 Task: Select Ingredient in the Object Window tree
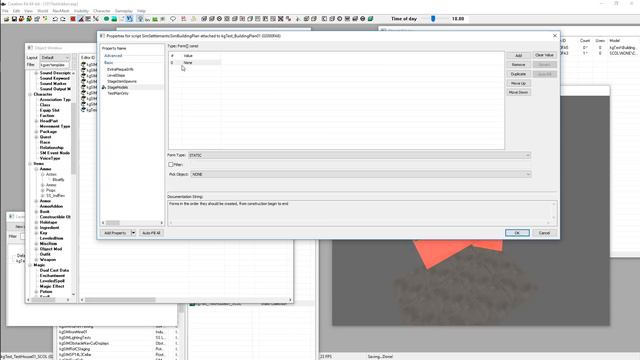[49, 228]
